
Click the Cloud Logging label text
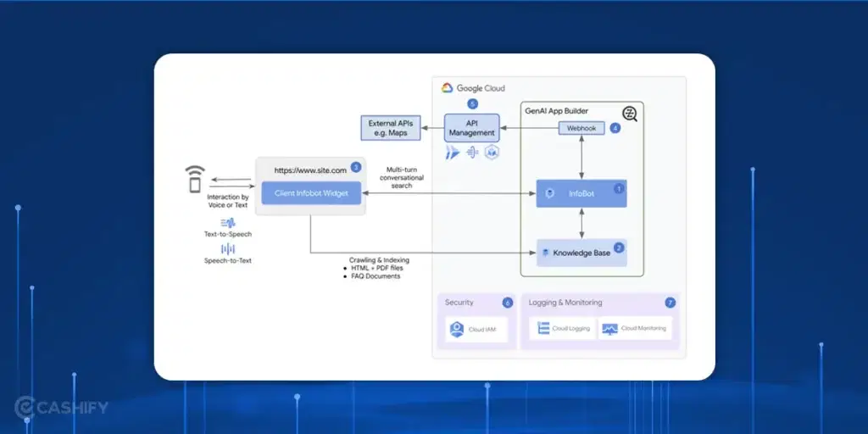pos(570,328)
